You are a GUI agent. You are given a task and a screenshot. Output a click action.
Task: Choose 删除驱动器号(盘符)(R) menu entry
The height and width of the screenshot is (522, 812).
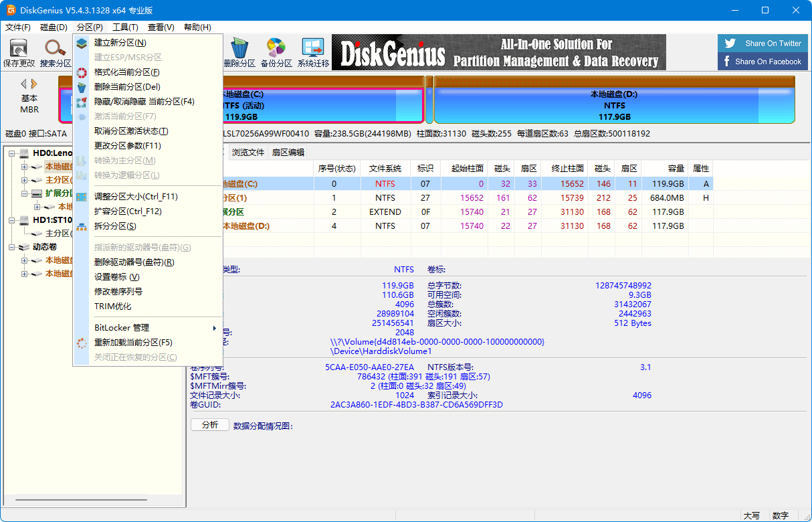click(x=148, y=262)
